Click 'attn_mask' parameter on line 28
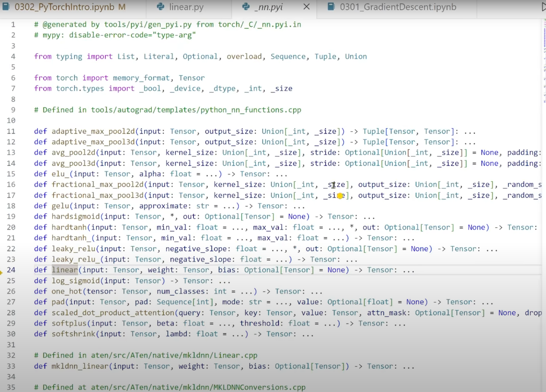Viewport: 546px width, 392px height. pos(387,313)
